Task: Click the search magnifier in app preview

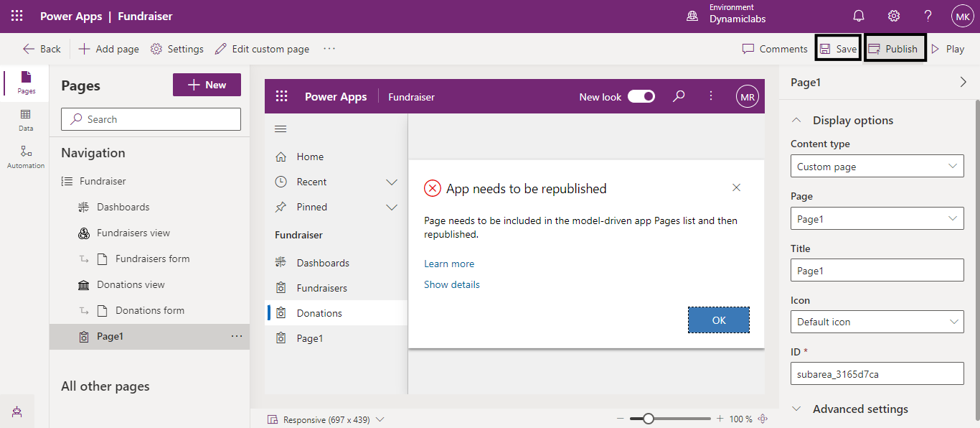Action: (x=679, y=96)
